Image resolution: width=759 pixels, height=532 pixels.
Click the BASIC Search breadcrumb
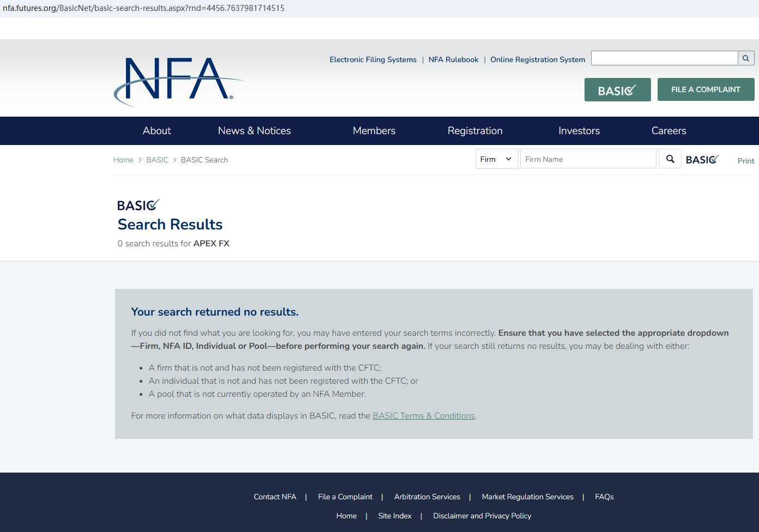coord(204,160)
